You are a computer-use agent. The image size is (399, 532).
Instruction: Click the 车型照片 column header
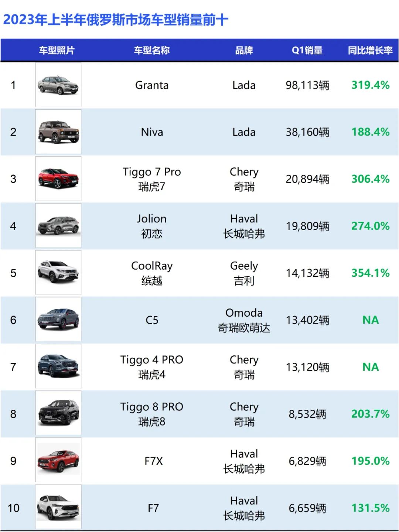click(57, 50)
